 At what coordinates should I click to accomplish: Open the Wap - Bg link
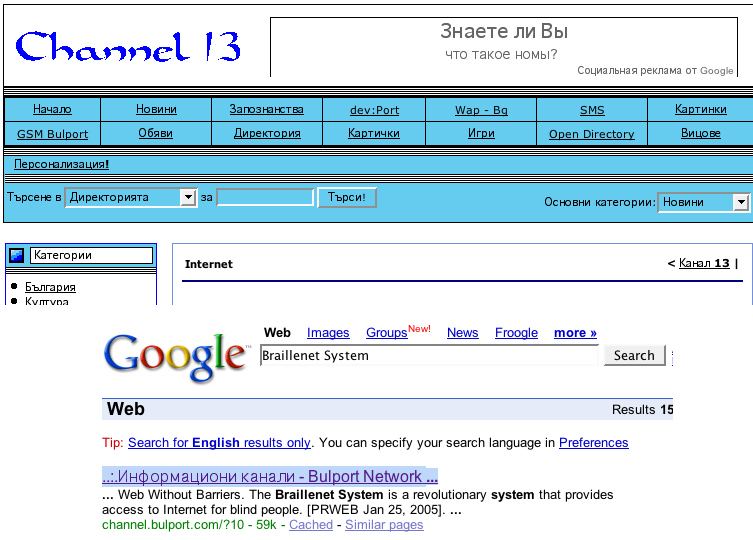pos(481,110)
